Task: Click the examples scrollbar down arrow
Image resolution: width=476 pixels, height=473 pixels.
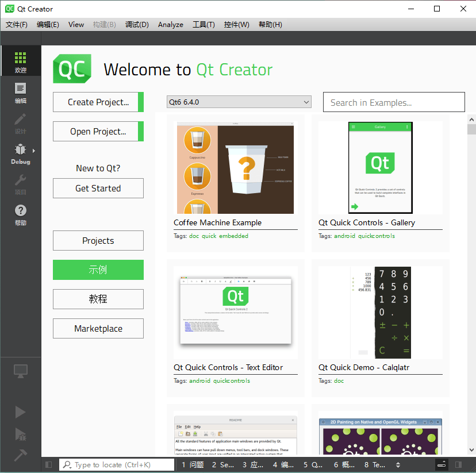Action: tap(471, 449)
